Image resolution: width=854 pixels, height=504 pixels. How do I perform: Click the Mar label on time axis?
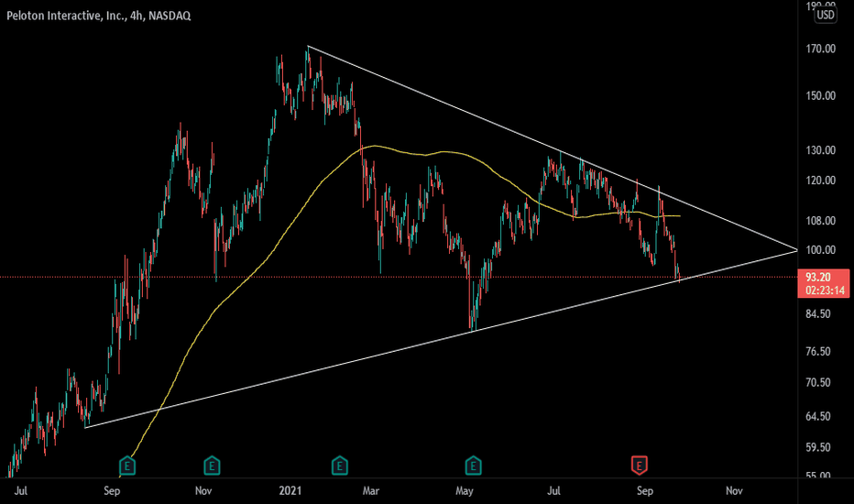[371, 491]
